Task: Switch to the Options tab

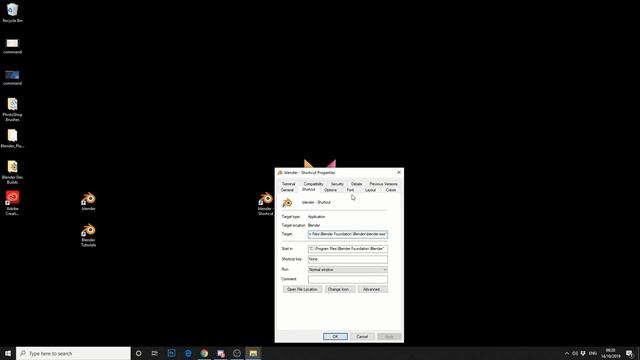Action: 330,190
